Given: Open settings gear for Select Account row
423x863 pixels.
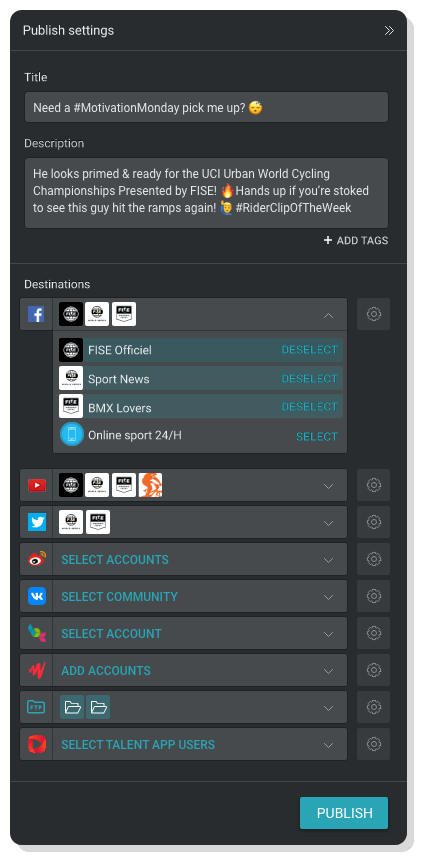Looking at the screenshot, I should point(373,633).
